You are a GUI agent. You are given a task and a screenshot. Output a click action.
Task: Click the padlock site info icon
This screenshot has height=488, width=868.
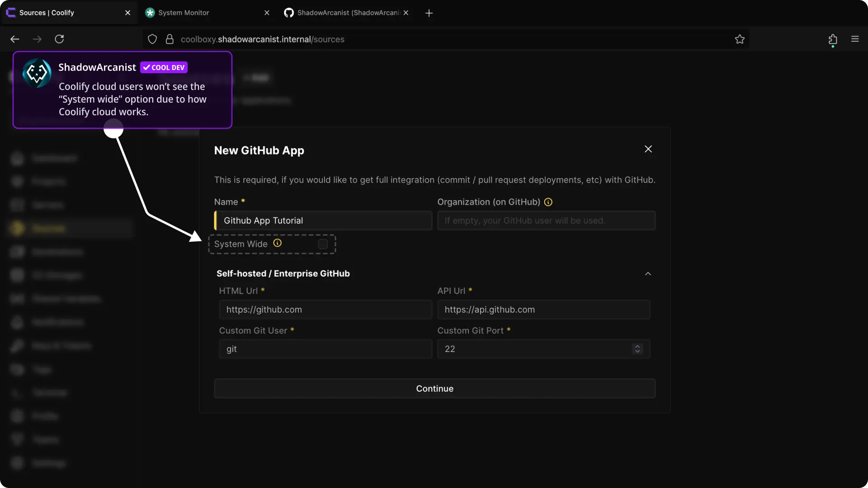pyautogui.click(x=170, y=39)
